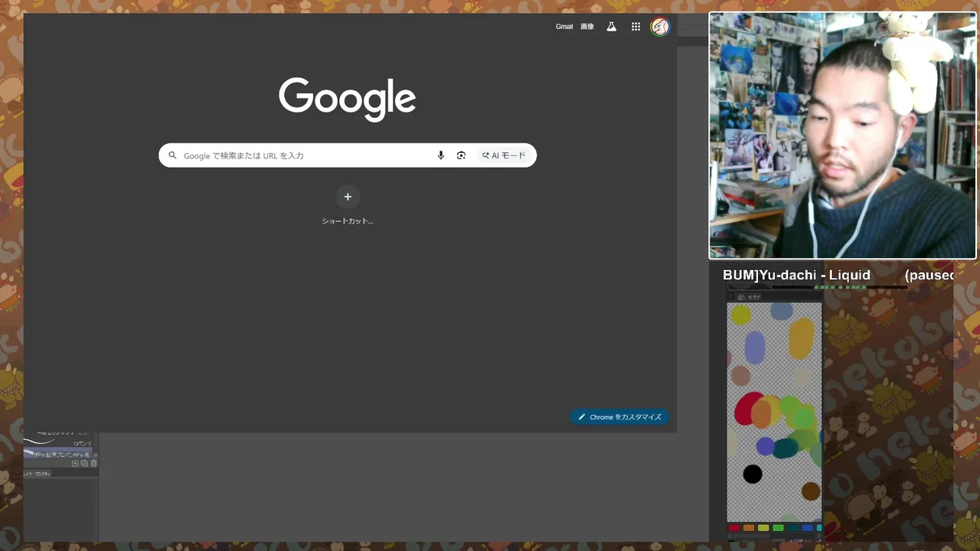Open the Search Labs flask icon
This screenshot has height=551, width=980.
[x=611, y=27]
